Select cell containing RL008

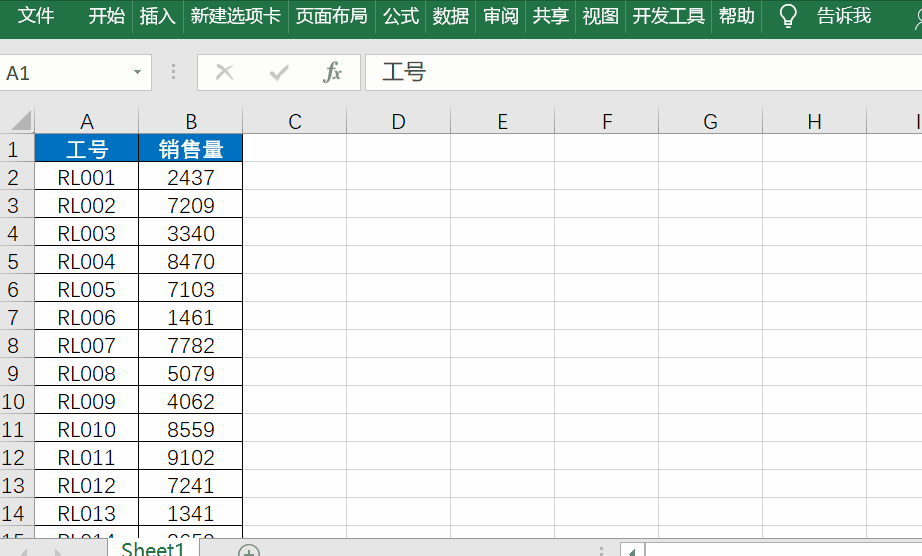click(x=86, y=374)
